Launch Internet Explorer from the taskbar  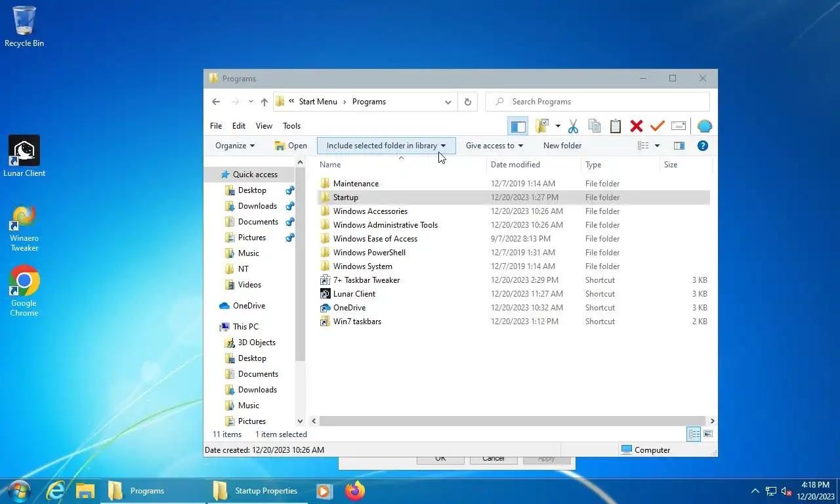[55, 491]
